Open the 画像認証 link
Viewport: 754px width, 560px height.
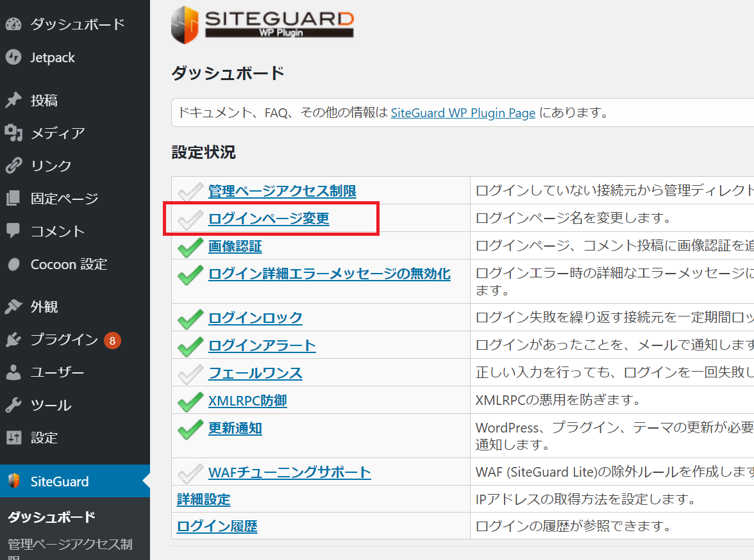click(x=235, y=246)
